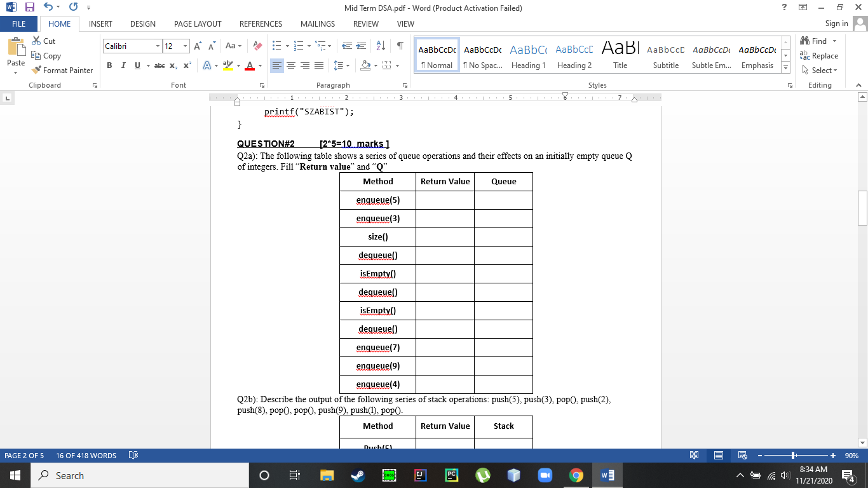Toggle underline on selected text
Viewport: 868px width, 488px height.
pos(136,65)
